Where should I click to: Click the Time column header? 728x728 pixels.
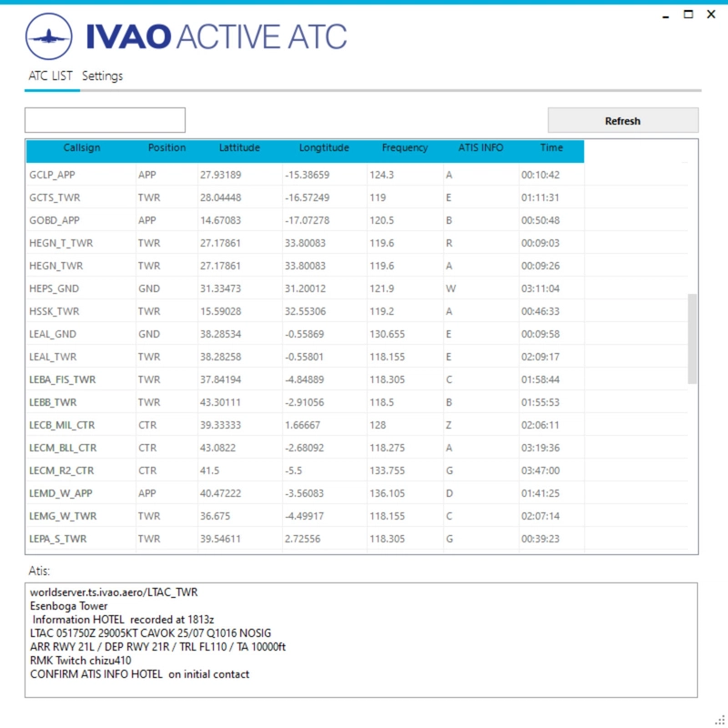click(551, 148)
